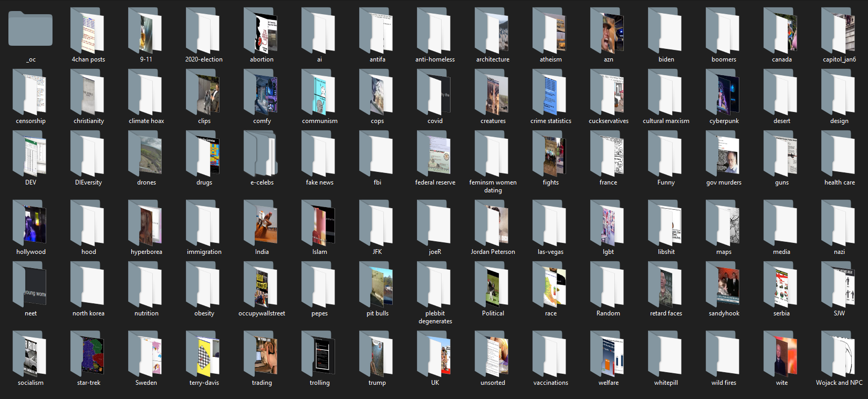
Task: Select the clips folder icon
Action: 203,92
